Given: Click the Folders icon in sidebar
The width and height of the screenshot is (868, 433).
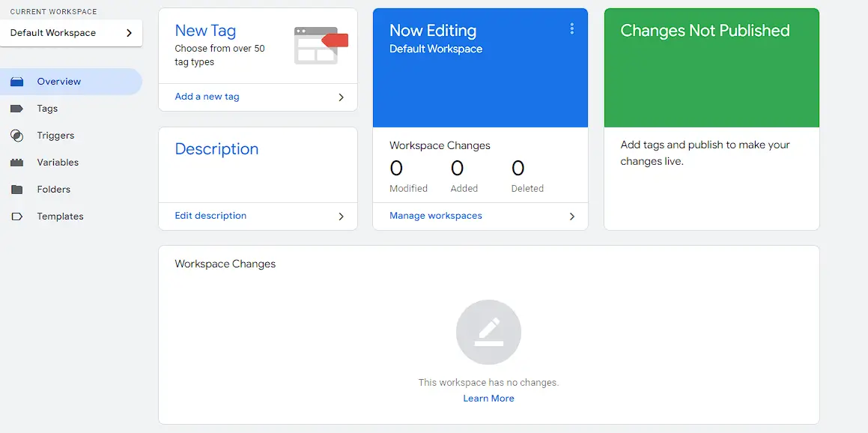Looking at the screenshot, I should click(x=16, y=190).
